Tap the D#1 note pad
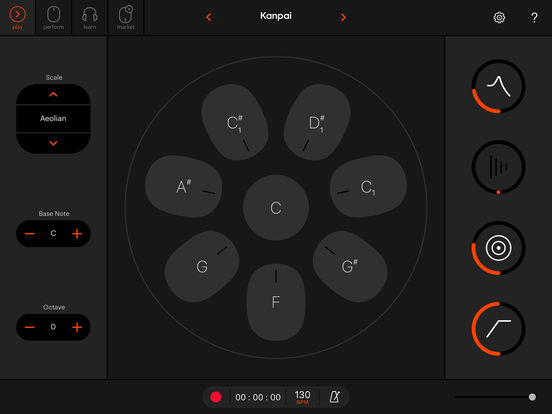552x414 pixels. coord(317,122)
